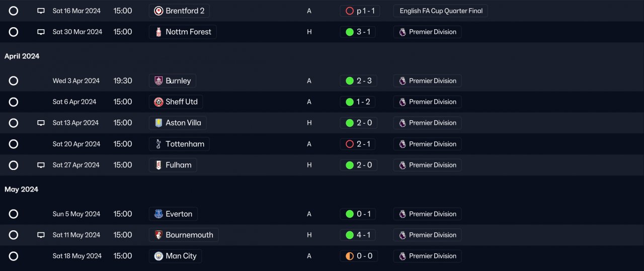Click the May 2024 month header

[x=22, y=190]
